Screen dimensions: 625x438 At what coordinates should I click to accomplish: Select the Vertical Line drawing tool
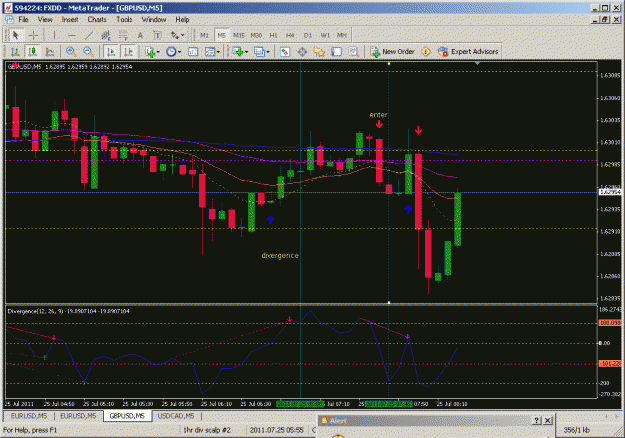click(x=54, y=35)
